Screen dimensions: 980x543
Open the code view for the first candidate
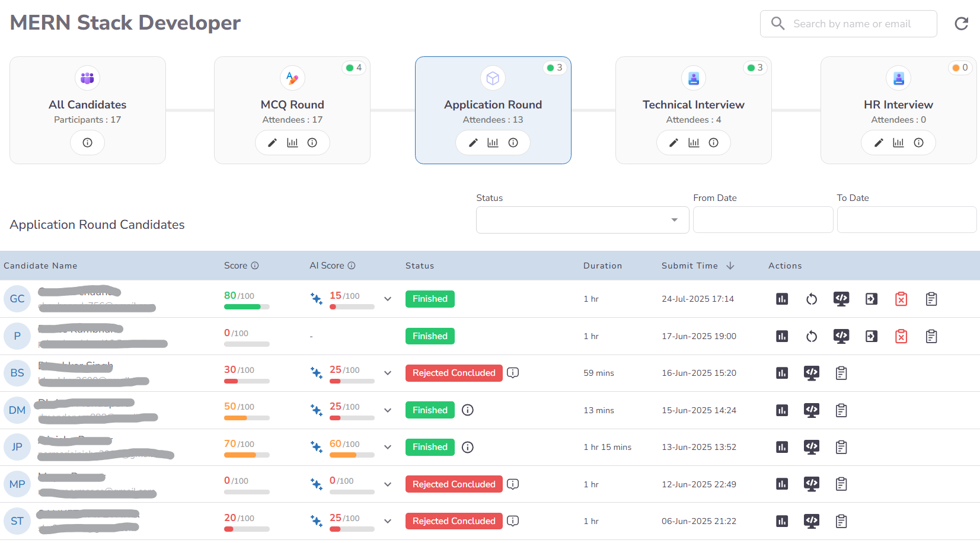coord(841,299)
